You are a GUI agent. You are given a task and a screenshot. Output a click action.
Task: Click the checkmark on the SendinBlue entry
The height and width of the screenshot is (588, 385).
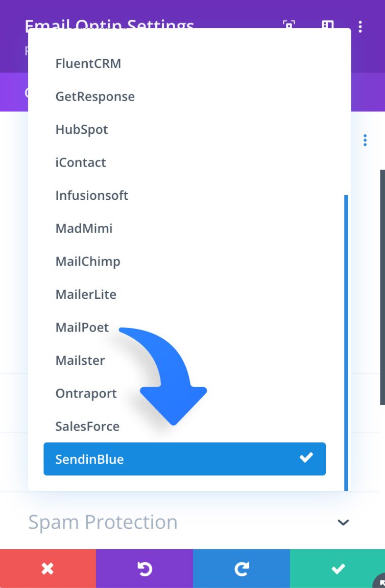306,458
